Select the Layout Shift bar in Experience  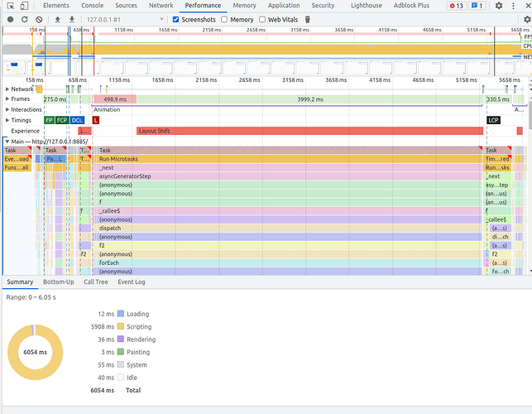pyautogui.click(x=309, y=131)
